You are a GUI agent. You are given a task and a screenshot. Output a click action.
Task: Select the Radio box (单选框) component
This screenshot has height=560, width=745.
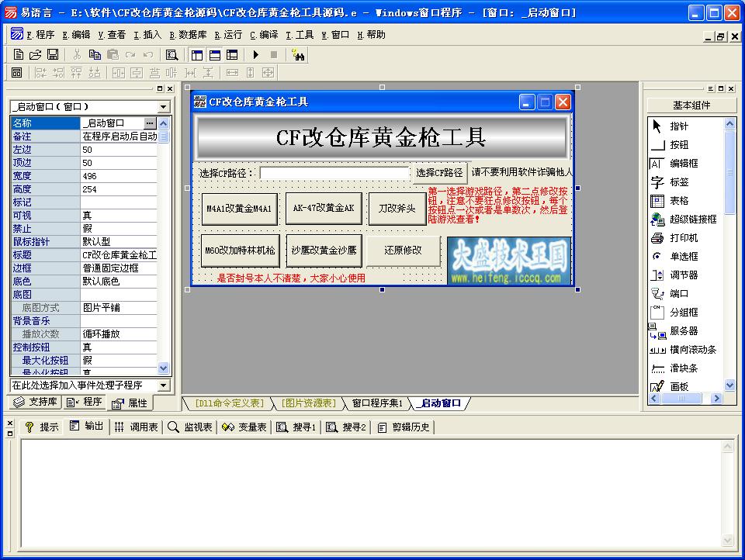tap(685, 256)
